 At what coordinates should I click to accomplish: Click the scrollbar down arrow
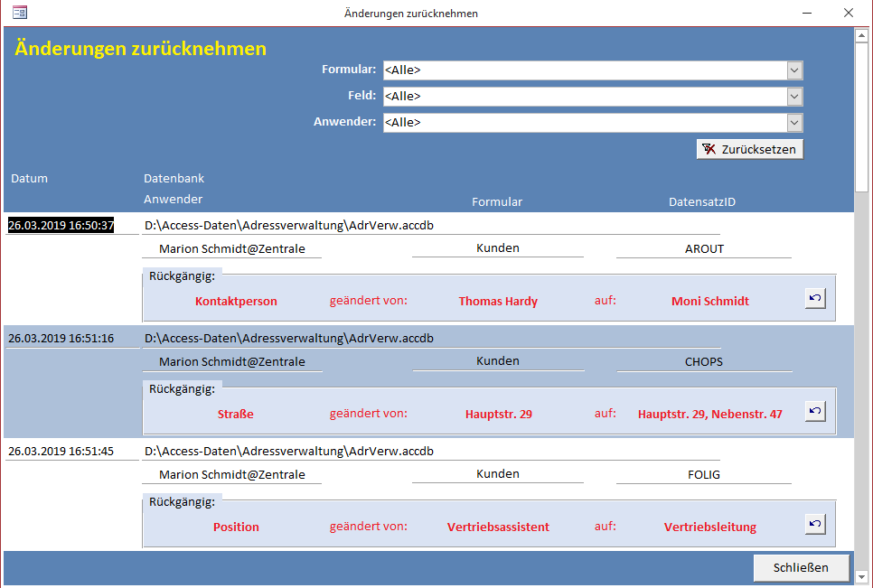click(x=861, y=577)
